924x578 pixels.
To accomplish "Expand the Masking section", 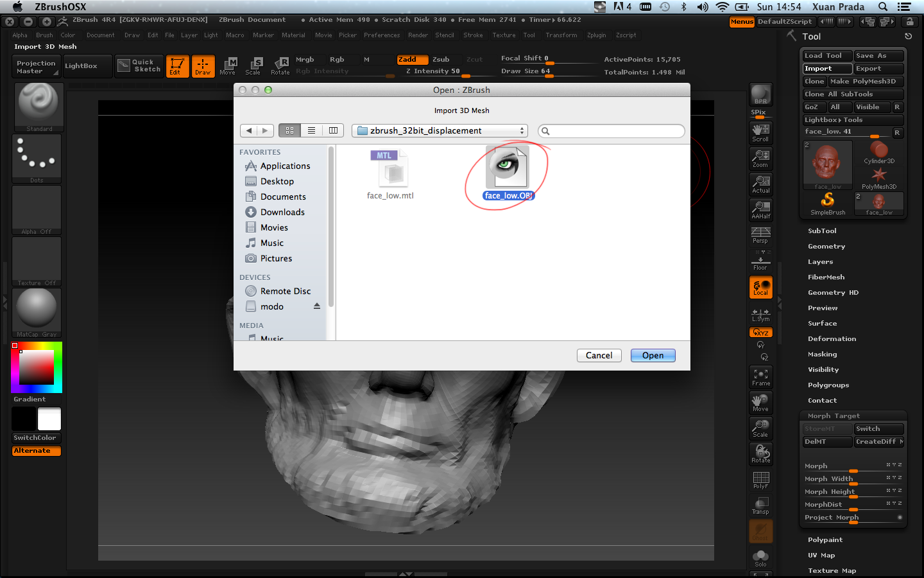I will pyautogui.click(x=823, y=354).
